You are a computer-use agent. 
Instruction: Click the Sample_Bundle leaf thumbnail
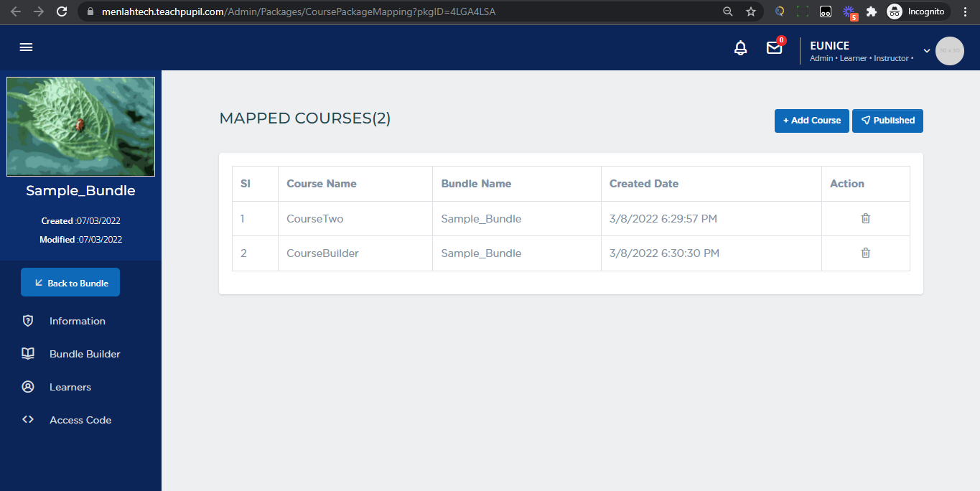[80, 126]
